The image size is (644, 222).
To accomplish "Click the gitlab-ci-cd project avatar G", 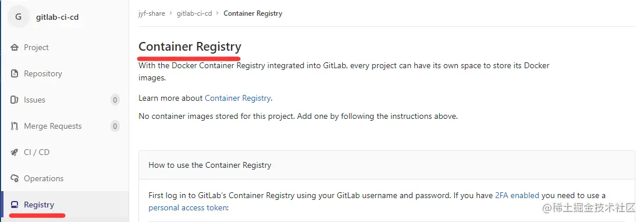I will [18, 17].
